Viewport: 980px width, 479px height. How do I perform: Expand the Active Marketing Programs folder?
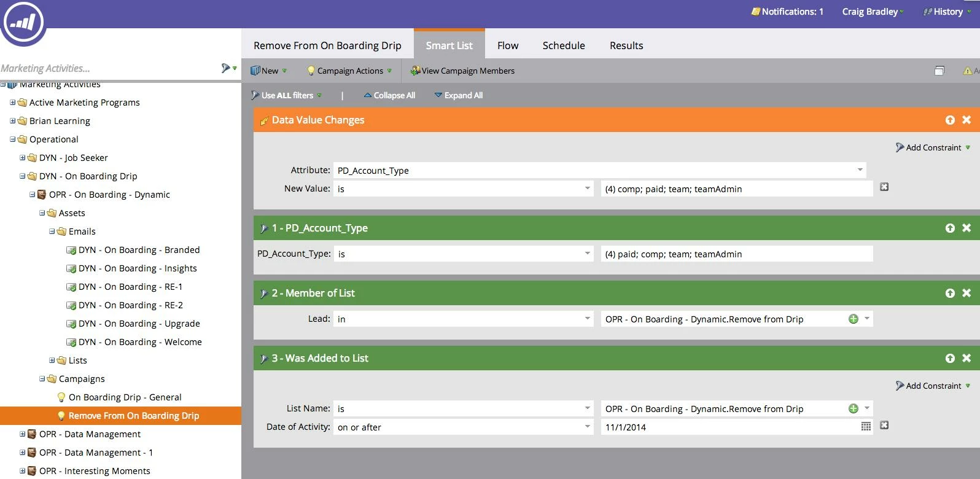click(x=13, y=103)
